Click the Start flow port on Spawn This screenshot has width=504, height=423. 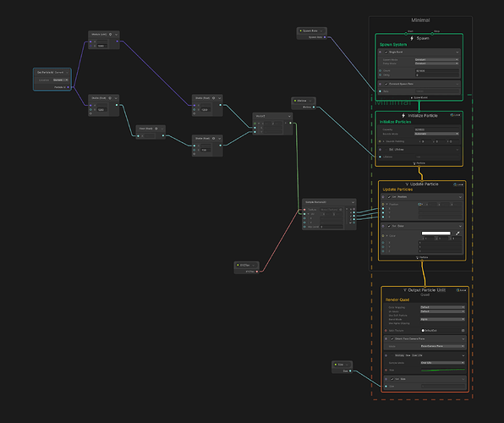(x=406, y=34)
